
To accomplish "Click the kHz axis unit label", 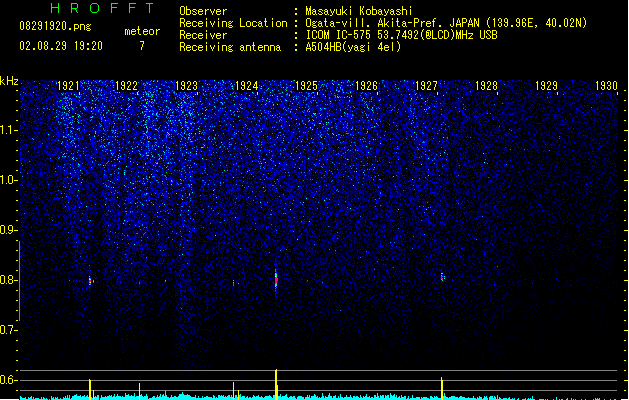I will click(x=9, y=81).
